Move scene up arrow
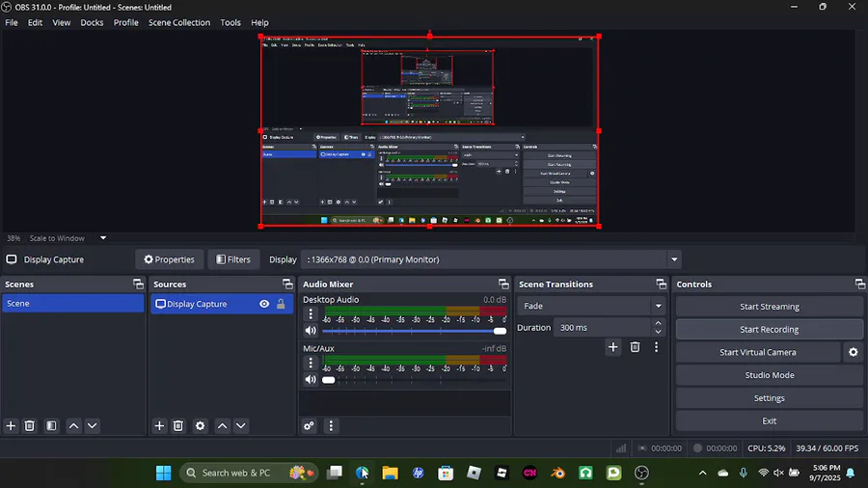868x488 pixels. [x=73, y=425]
